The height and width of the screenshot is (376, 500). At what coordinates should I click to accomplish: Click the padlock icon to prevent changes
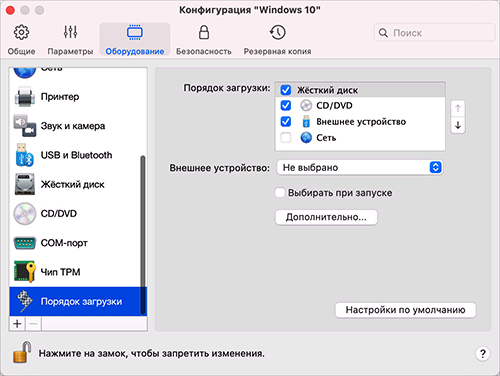coord(22,352)
